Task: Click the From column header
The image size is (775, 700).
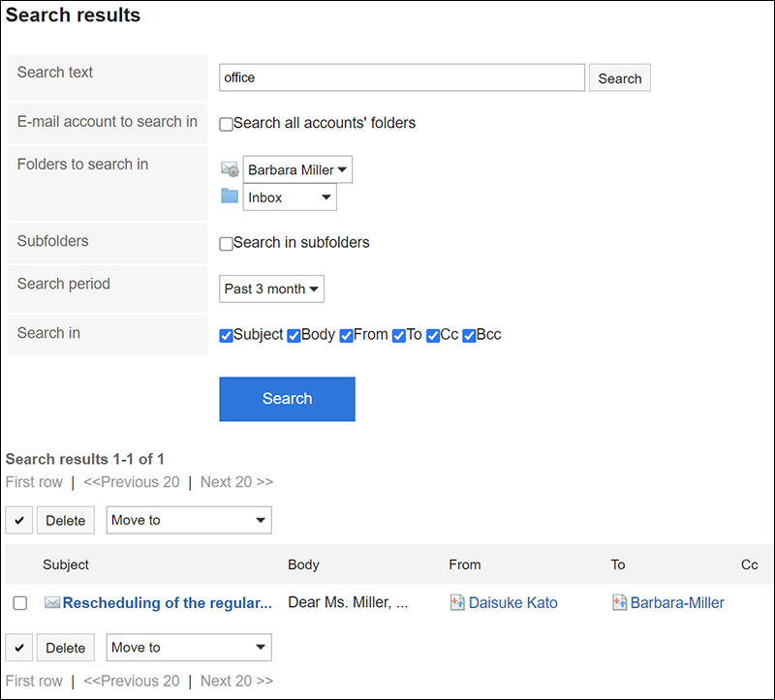Action: click(465, 564)
